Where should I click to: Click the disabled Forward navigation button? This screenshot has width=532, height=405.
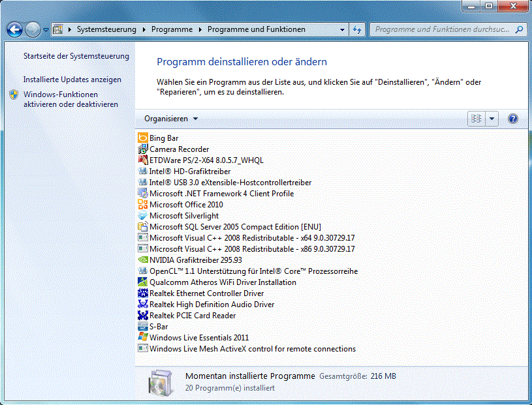[x=33, y=30]
